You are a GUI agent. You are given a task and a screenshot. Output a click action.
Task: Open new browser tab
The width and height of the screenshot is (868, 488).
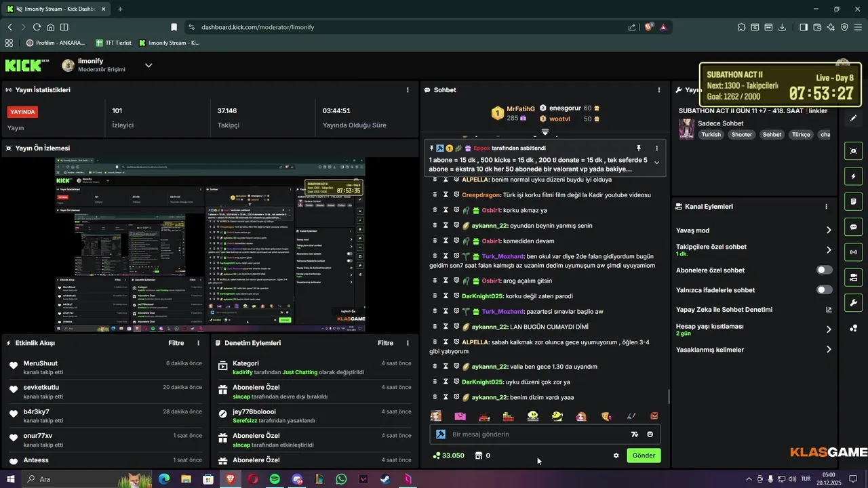[x=120, y=9]
